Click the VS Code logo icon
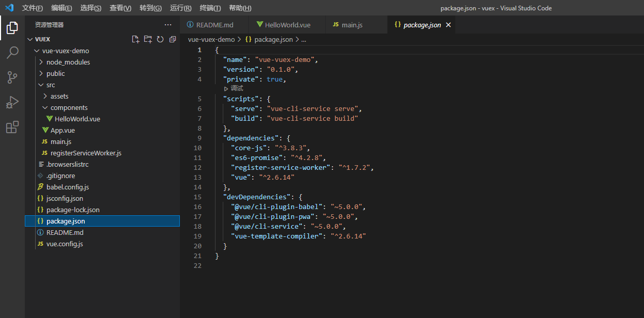The image size is (644, 318). coord(9,8)
